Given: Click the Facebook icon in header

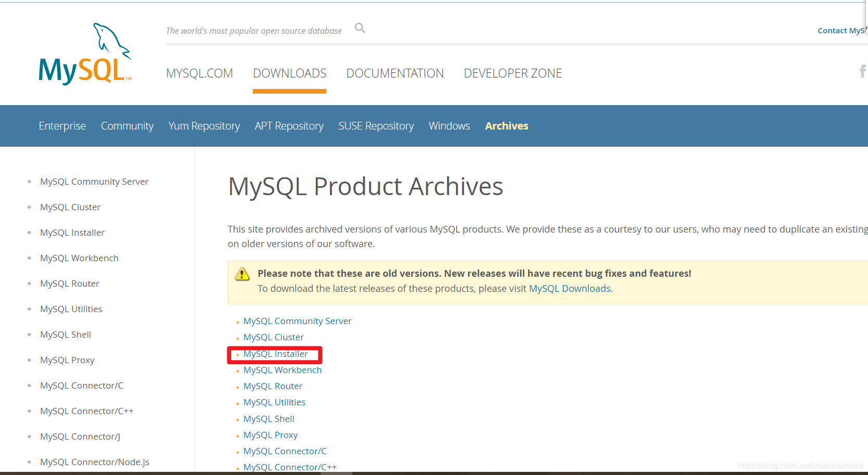Looking at the screenshot, I should coord(863,71).
